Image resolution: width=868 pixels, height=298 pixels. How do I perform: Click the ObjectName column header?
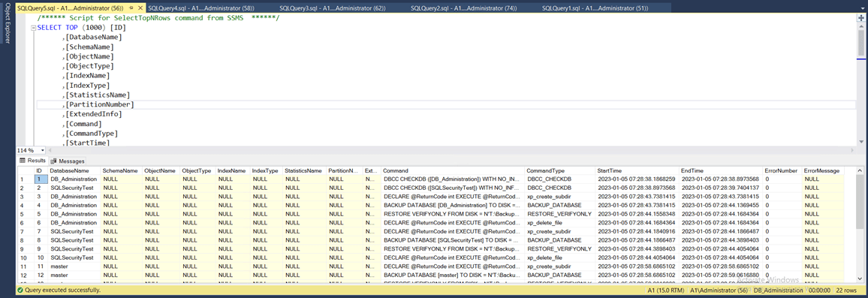(161, 170)
